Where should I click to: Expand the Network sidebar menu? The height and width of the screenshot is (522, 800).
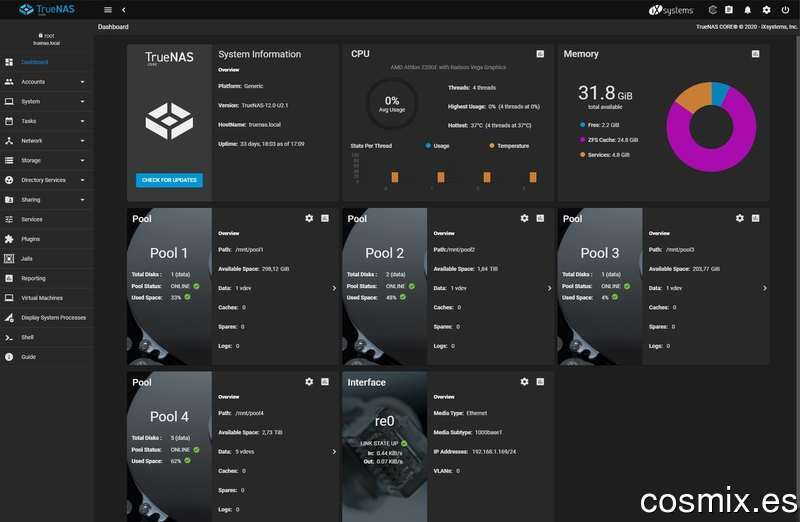47,141
